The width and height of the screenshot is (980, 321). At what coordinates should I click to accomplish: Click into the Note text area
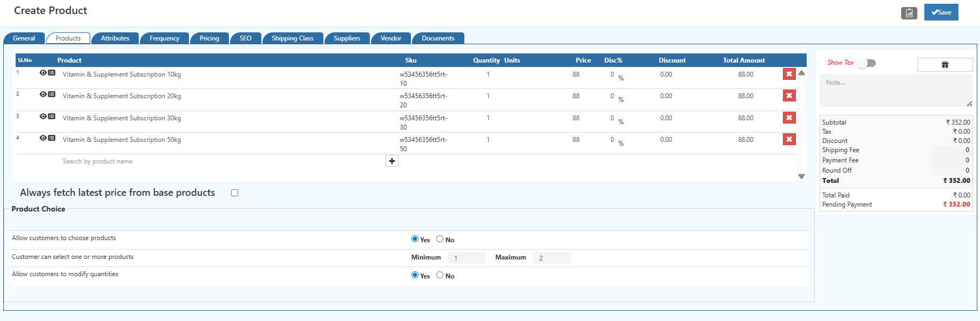coord(896,91)
